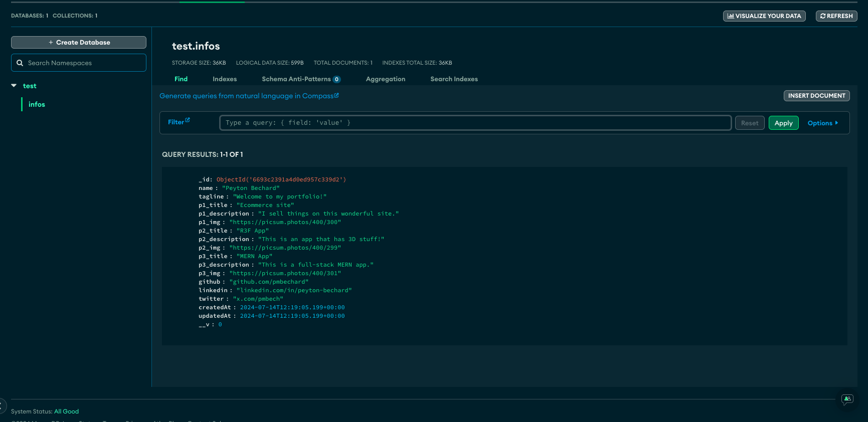
Task: Click the LOGICAL DATA SIZE: 599B stat
Action: [270, 63]
